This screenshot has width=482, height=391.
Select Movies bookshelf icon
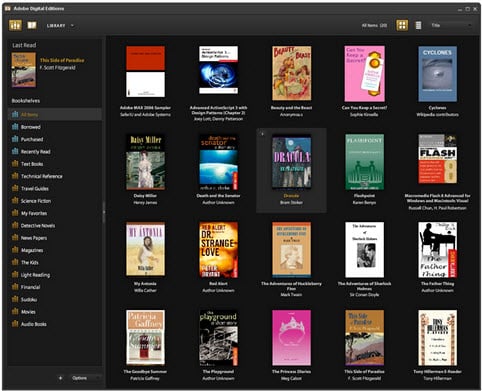[15, 312]
